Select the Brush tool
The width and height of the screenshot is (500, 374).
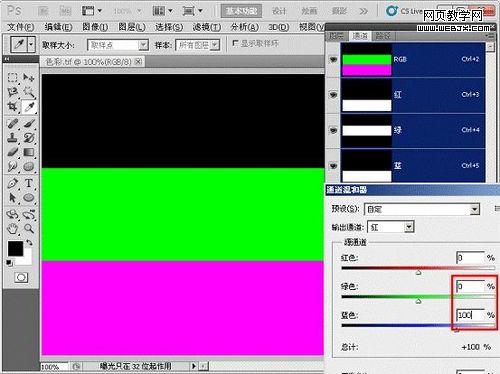[29, 124]
